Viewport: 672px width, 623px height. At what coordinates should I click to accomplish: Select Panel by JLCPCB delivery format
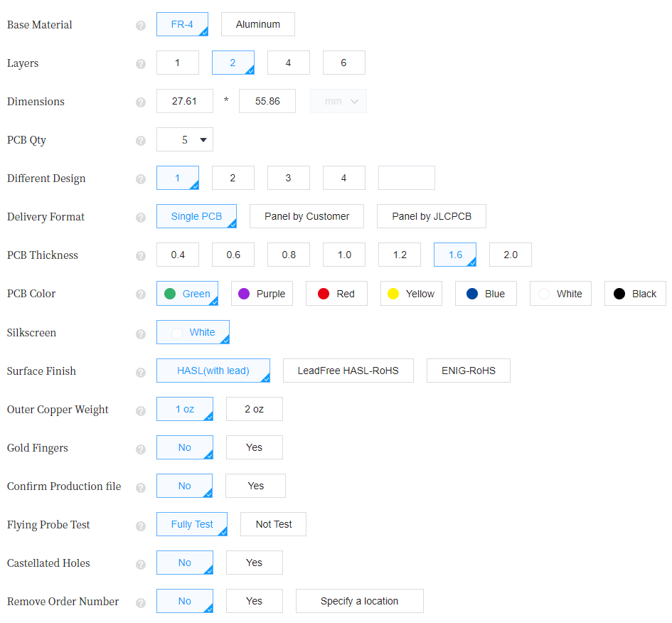coord(431,216)
